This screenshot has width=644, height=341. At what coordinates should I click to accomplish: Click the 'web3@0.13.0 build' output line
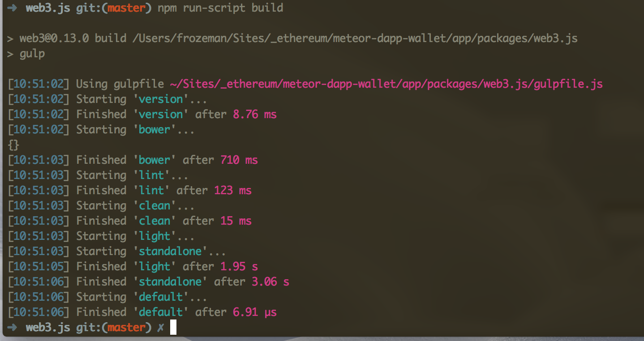[x=292, y=38]
